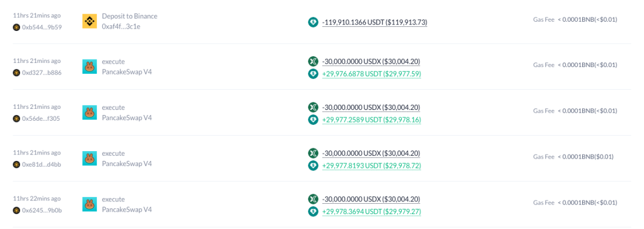Screen dimensions: 644x229
Task: Click PancakeSwap icon beside hash 0x6245...9b0b
Action: point(89,204)
